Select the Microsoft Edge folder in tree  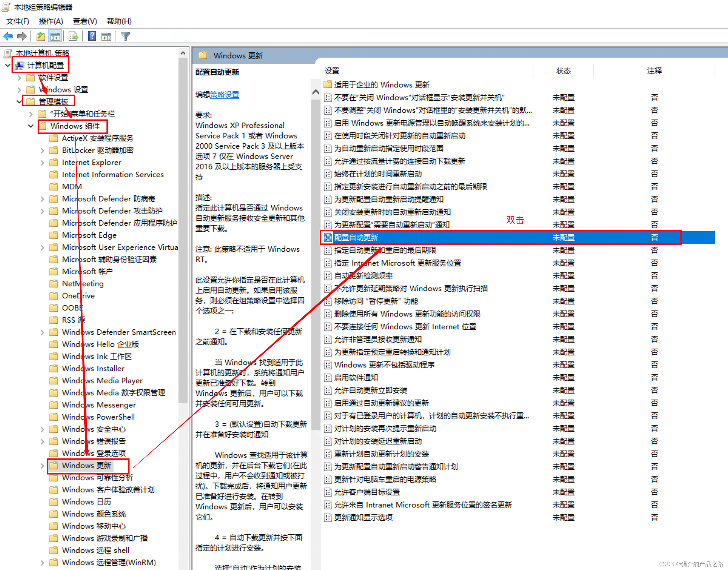pos(89,235)
